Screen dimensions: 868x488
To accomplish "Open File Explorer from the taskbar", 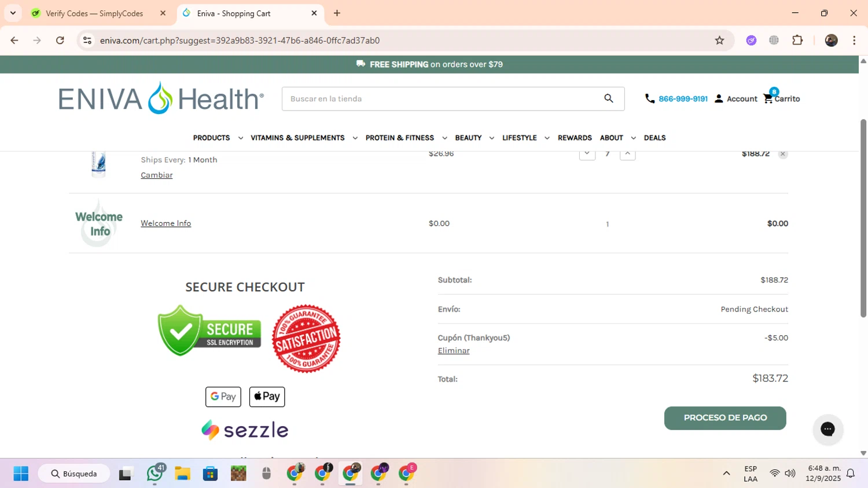I will [182, 474].
